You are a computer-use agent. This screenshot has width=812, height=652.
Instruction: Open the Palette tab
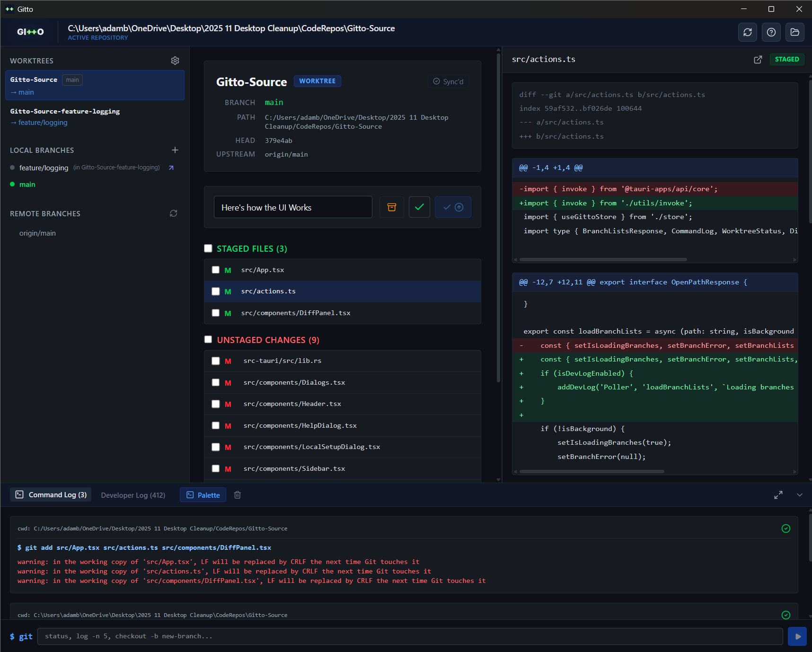203,494
